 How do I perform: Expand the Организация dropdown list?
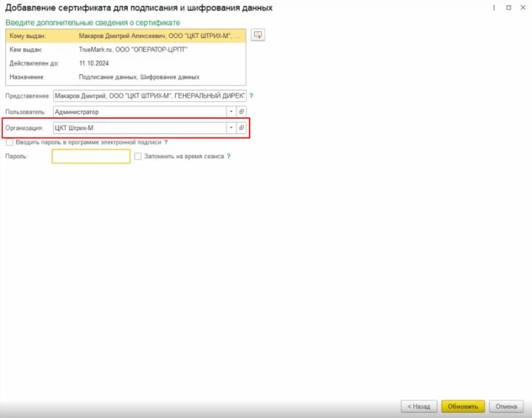tap(231, 128)
